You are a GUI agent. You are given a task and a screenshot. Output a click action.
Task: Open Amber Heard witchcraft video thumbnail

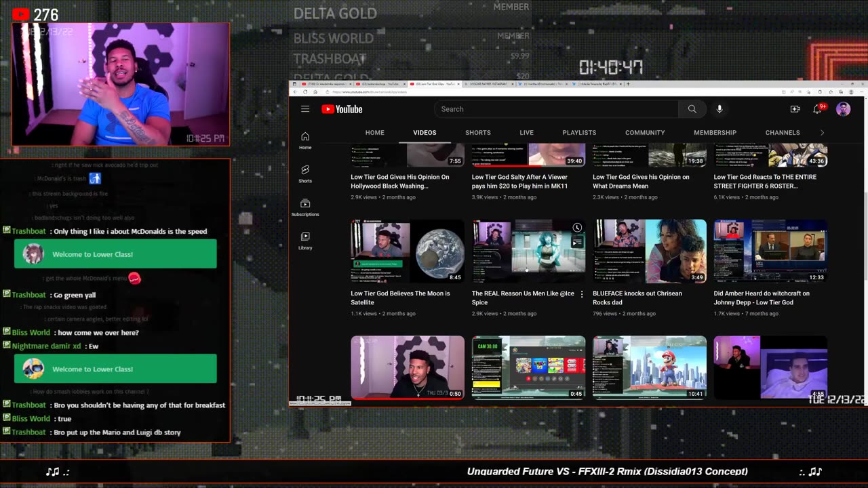[770, 251]
